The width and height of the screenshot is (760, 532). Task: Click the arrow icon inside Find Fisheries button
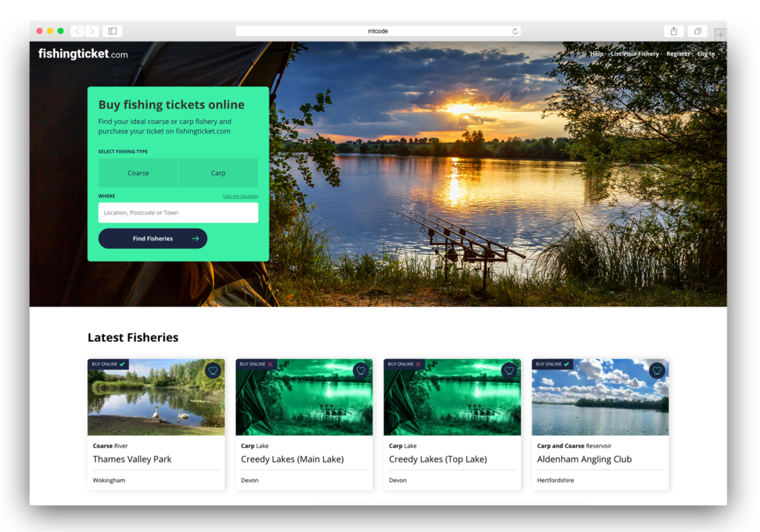[194, 238]
